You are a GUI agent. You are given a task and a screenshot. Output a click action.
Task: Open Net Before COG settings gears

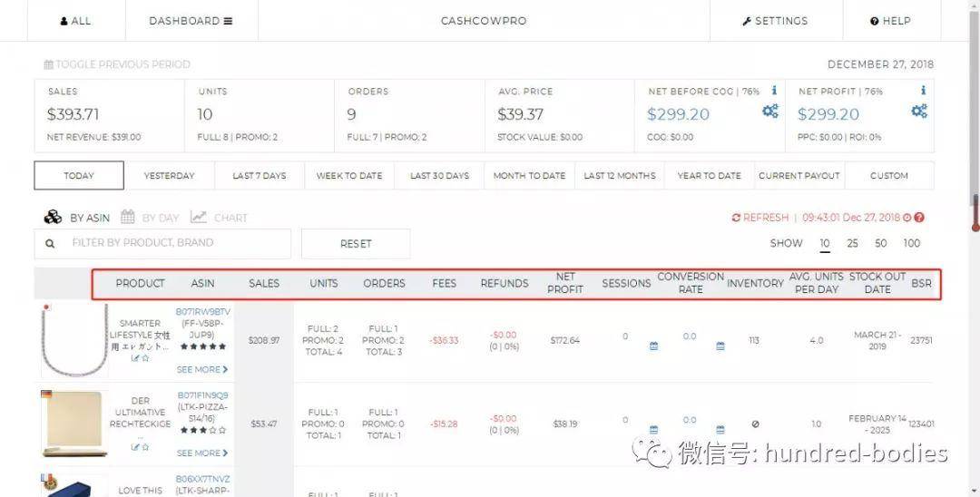coord(769,112)
